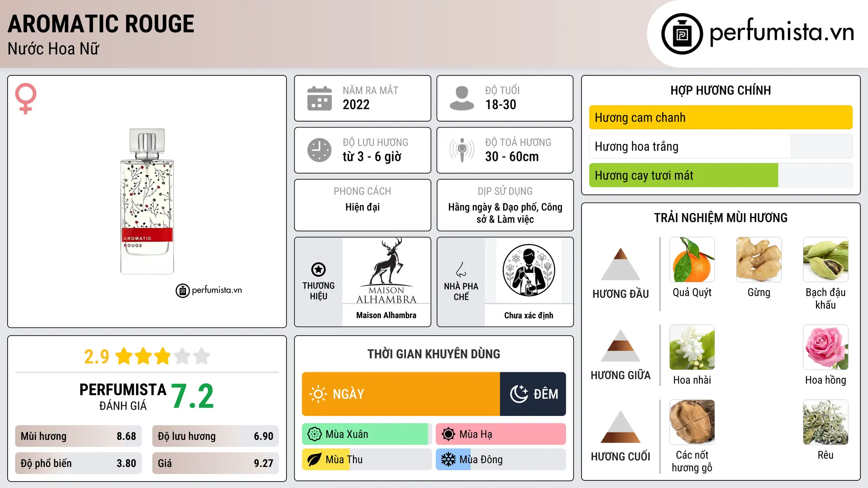Select the snowflake icon for Mùa Đông
868x488 pixels.
tap(448, 460)
